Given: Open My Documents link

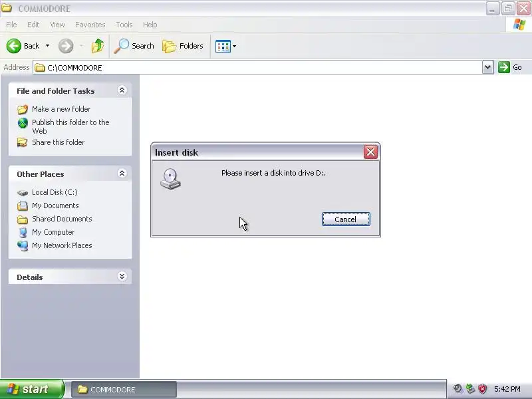Looking at the screenshot, I should (55, 205).
